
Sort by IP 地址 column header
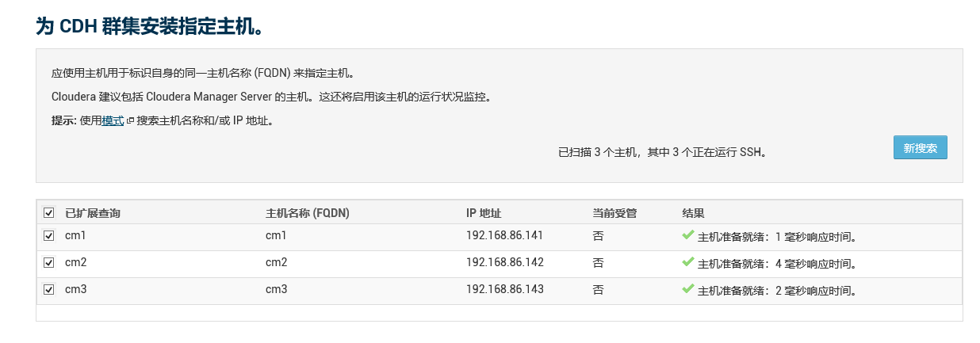pos(484,213)
